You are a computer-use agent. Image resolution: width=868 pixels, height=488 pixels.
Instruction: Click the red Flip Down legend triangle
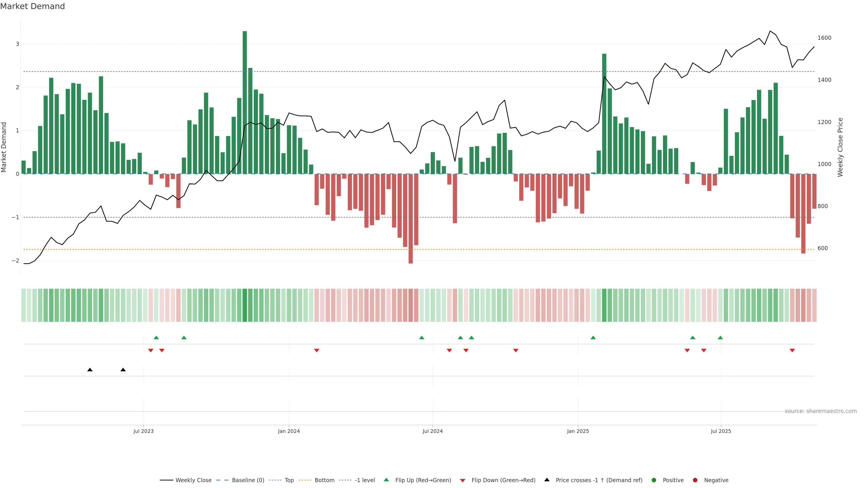pos(463,481)
